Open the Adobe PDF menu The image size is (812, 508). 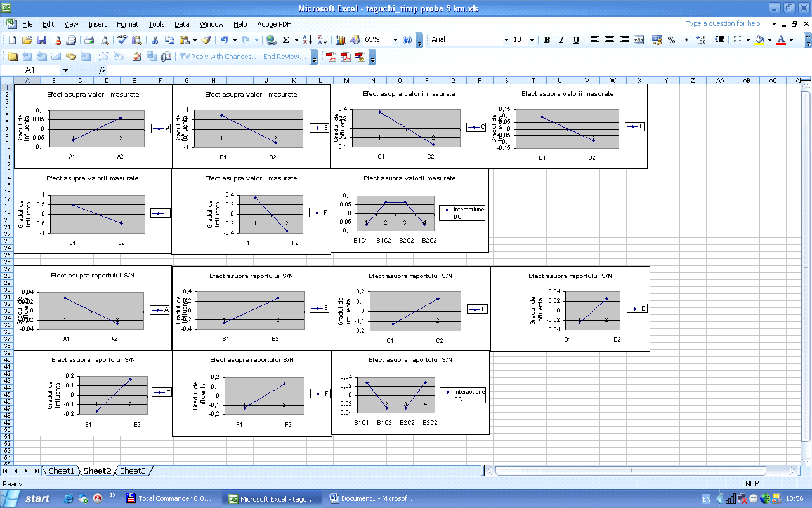pyautogui.click(x=274, y=24)
